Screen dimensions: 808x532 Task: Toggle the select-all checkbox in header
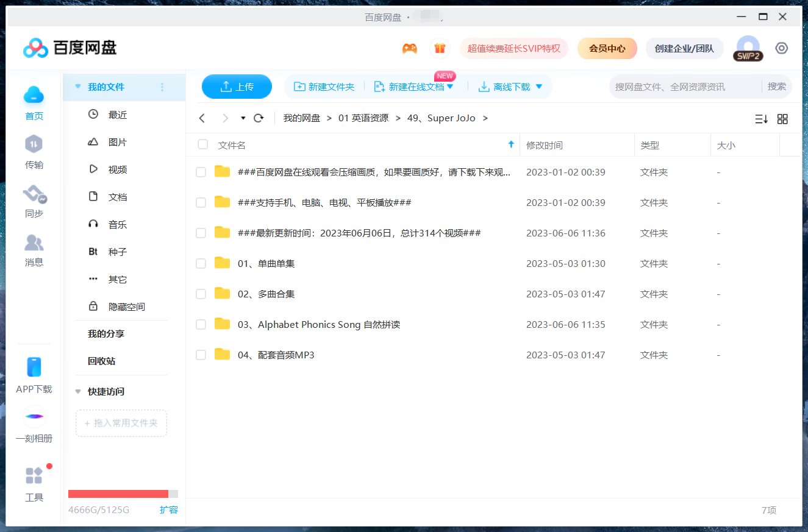click(203, 145)
